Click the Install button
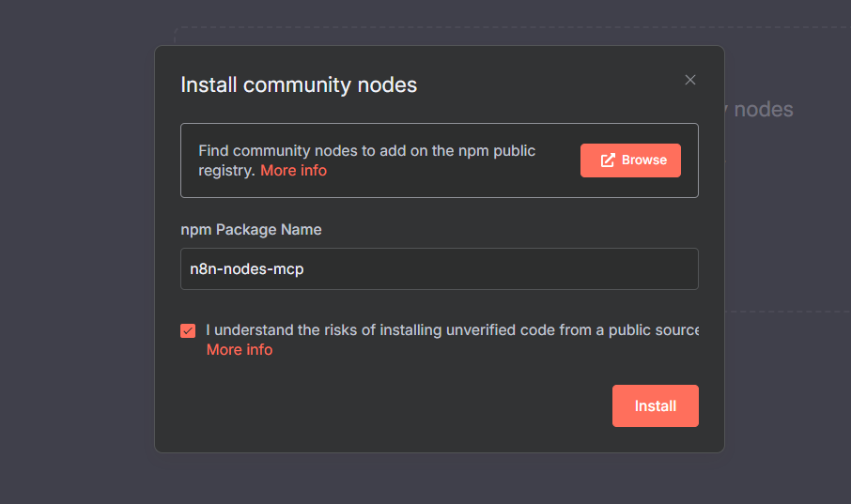This screenshot has width=851, height=504. [655, 405]
